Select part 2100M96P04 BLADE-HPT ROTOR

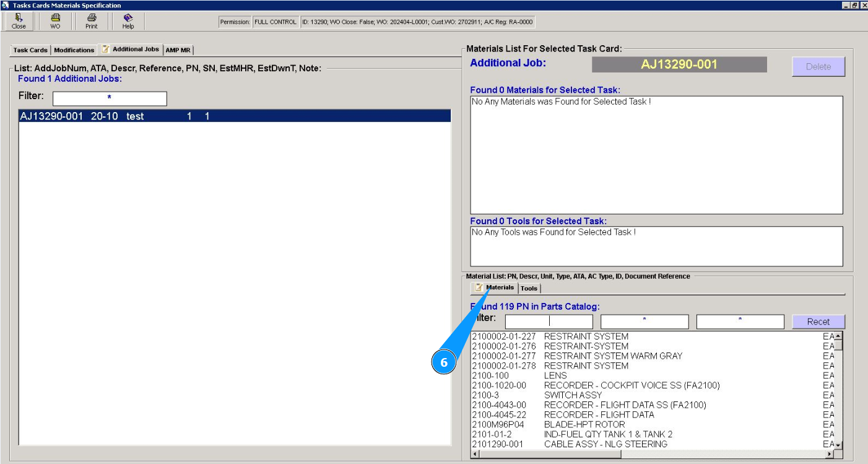[x=653, y=424]
